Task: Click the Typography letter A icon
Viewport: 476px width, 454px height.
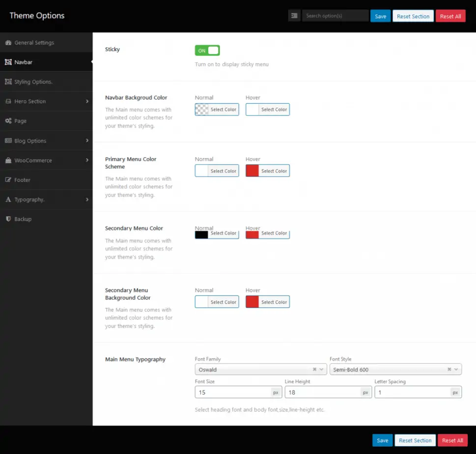Action: coord(8,199)
